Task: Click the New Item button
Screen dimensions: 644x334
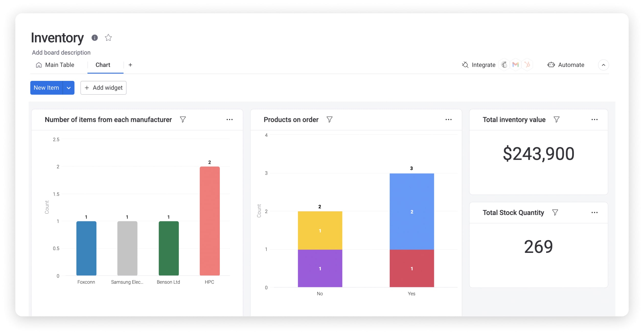Action: (46, 87)
